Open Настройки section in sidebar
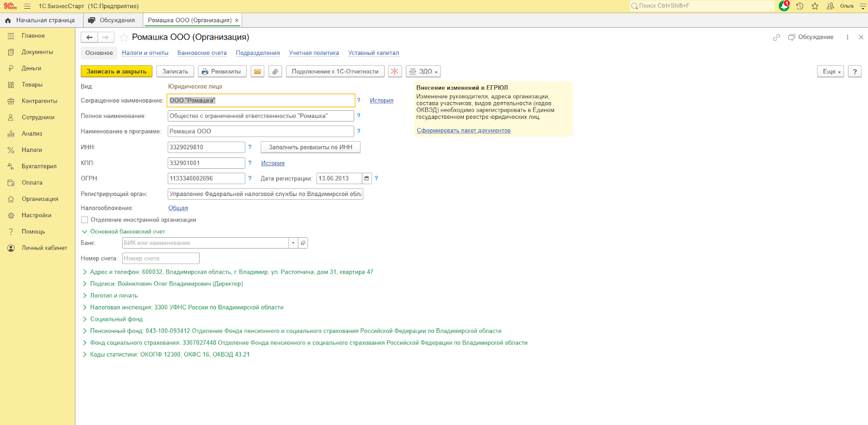 [38, 215]
